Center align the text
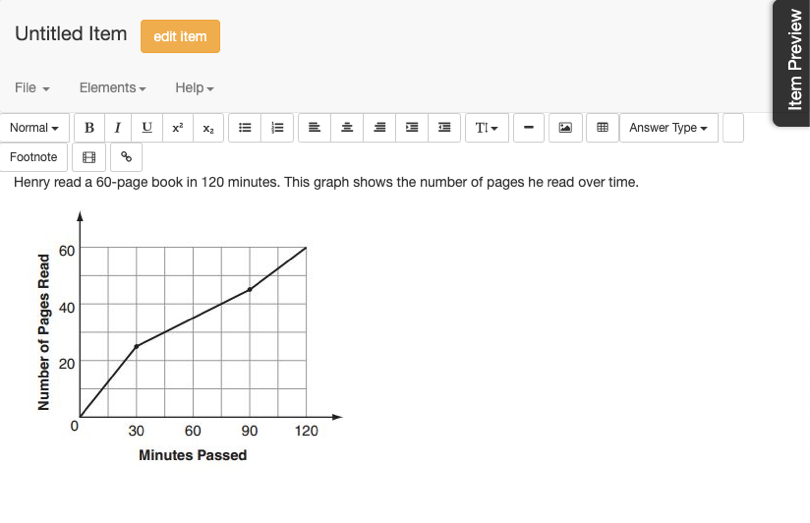Screen dimensions: 810x523 (x=347, y=128)
